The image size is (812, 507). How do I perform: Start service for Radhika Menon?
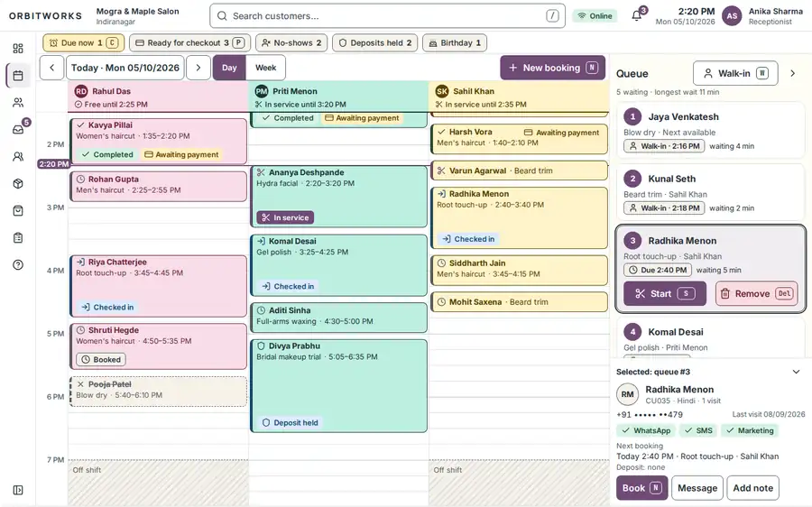(664, 293)
